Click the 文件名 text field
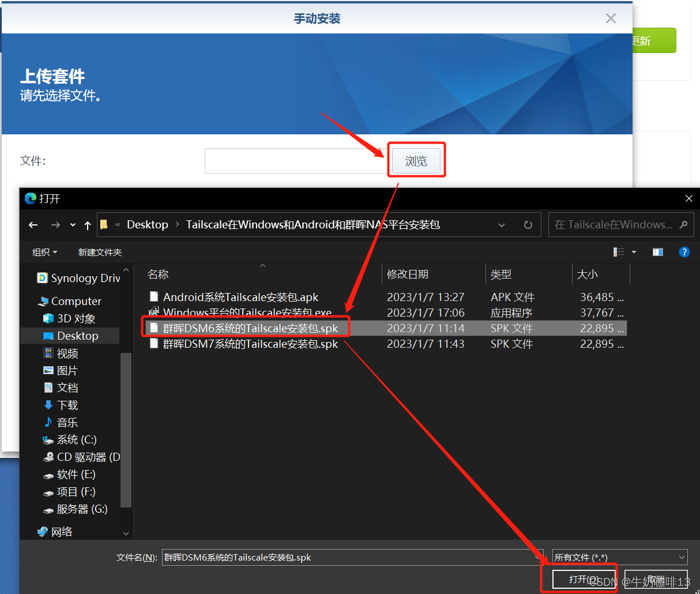 point(352,557)
